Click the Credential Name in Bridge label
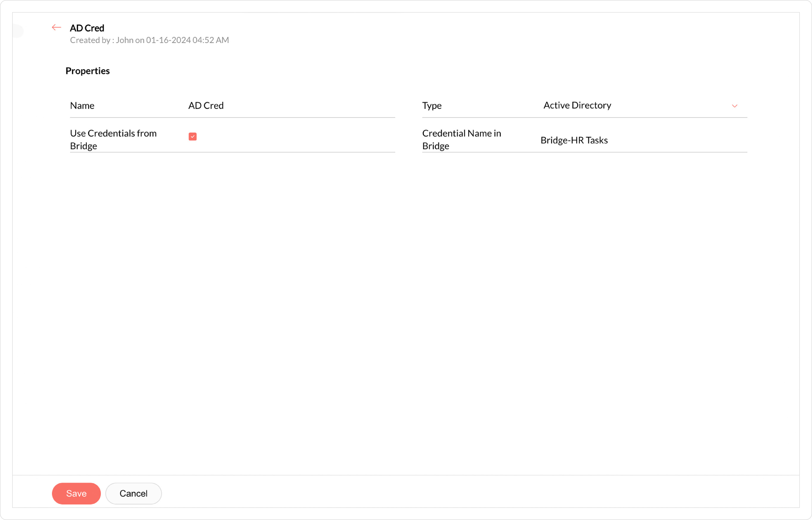 tap(462, 139)
